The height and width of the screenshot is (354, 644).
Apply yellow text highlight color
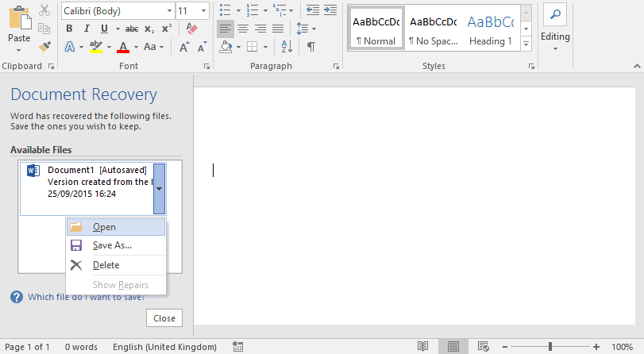96,47
